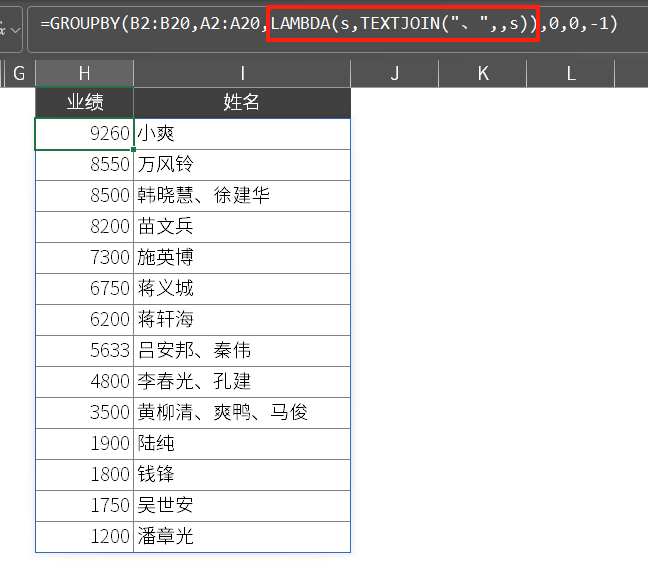Screen dimensions: 648x574
Task: Click the name cell 万风铃
Action: point(242,165)
